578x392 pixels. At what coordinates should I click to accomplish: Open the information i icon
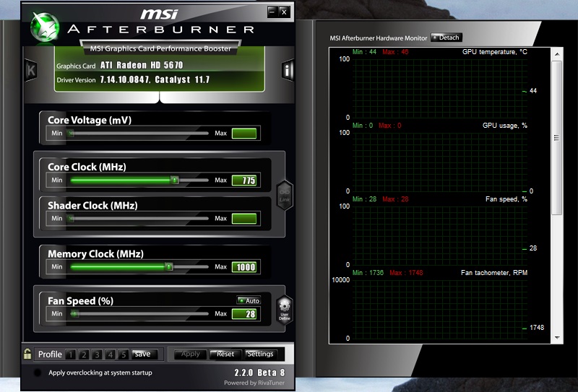coord(288,69)
